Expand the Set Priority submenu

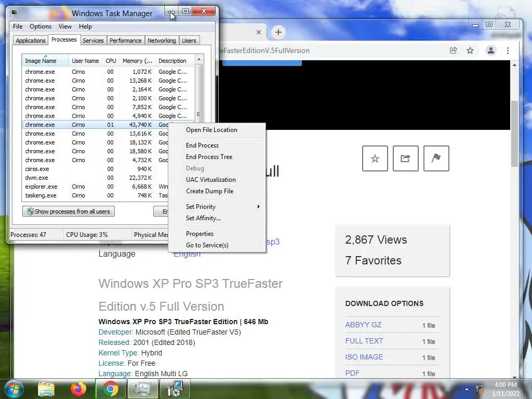pos(217,207)
